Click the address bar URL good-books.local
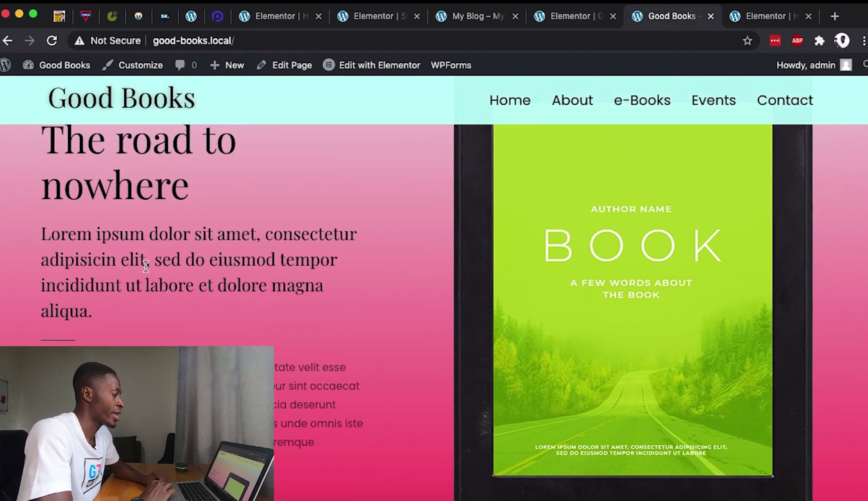Viewport: 868px width, 501px height. point(193,41)
